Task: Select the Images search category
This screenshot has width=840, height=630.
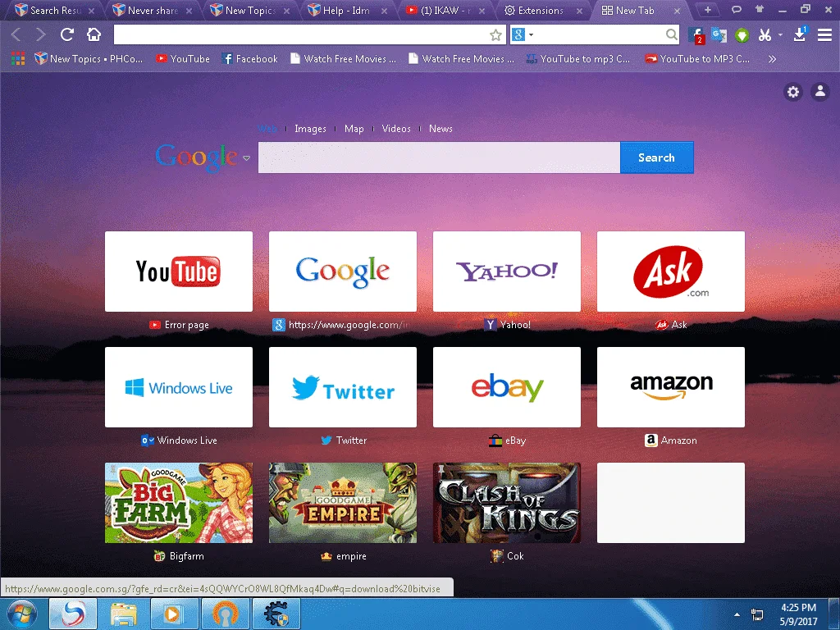Action: [310, 129]
